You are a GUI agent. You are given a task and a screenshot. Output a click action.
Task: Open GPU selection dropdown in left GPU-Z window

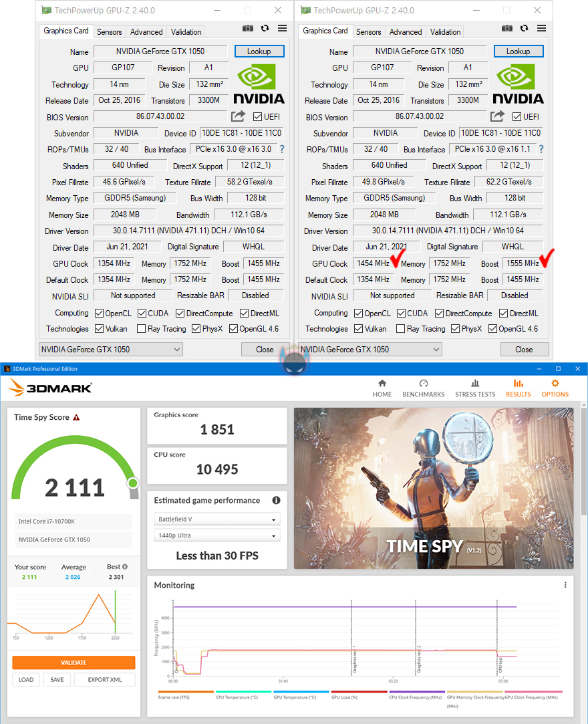(111, 350)
